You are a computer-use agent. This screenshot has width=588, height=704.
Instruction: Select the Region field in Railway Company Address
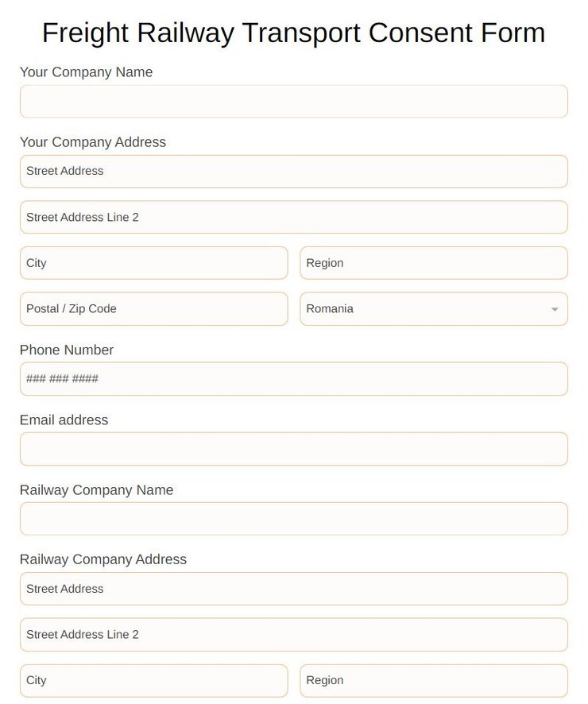coord(434,680)
